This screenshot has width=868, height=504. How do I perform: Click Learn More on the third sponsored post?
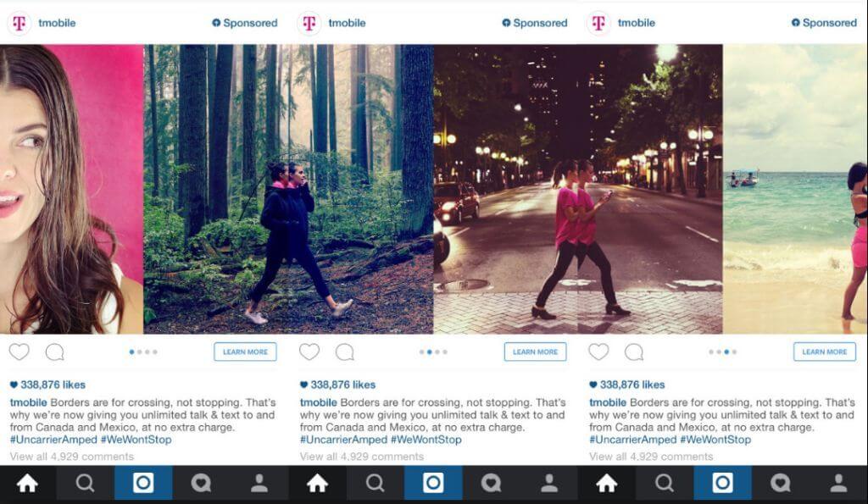824,352
